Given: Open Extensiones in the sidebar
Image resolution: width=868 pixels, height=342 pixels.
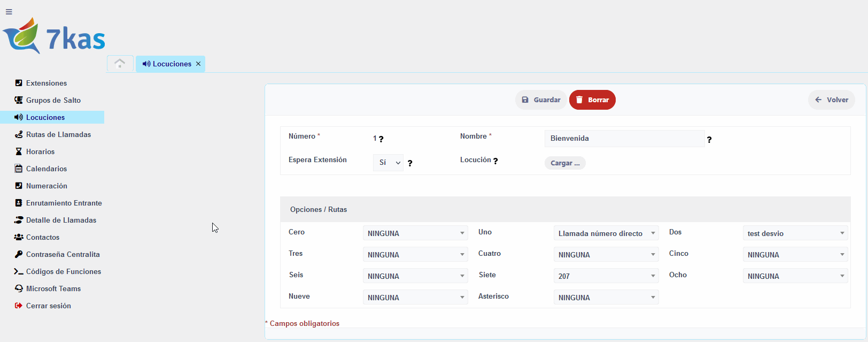Looking at the screenshot, I should click(x=46, y=83).
